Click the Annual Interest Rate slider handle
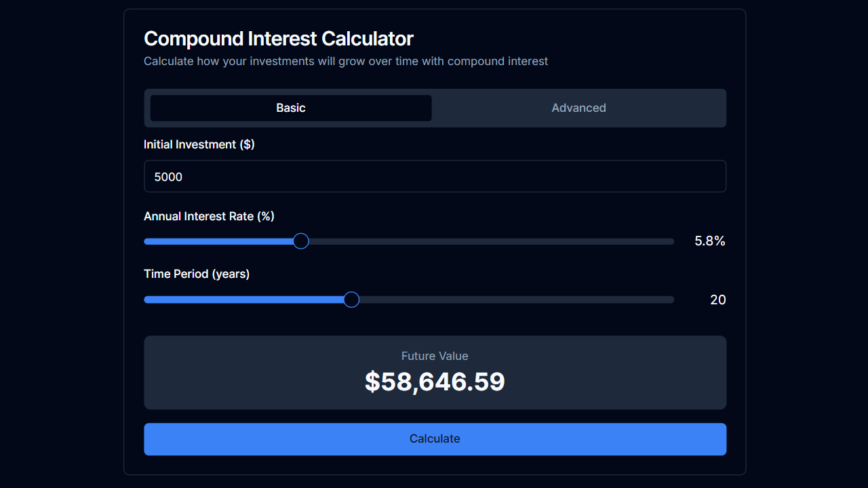Screen dimensions: 868x488 coord(300,241)
